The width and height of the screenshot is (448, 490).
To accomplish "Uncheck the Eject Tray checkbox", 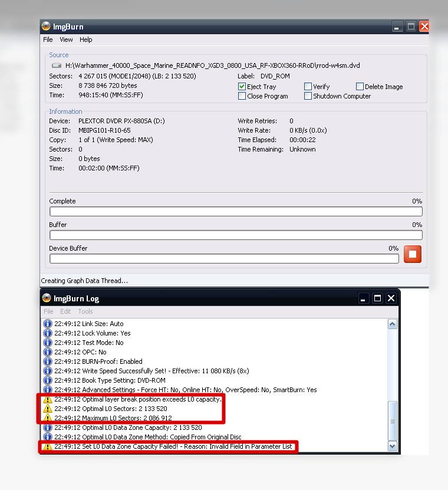I will tap(242, 87).
